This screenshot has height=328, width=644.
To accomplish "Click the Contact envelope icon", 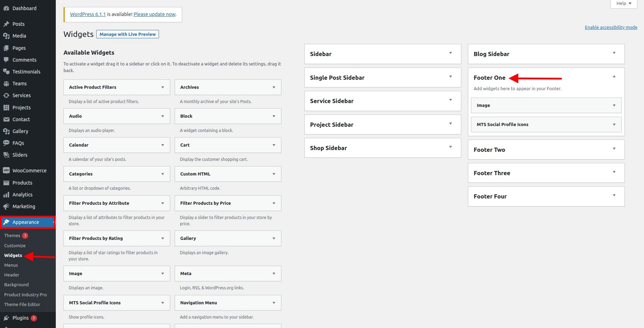I will point(6,119).
